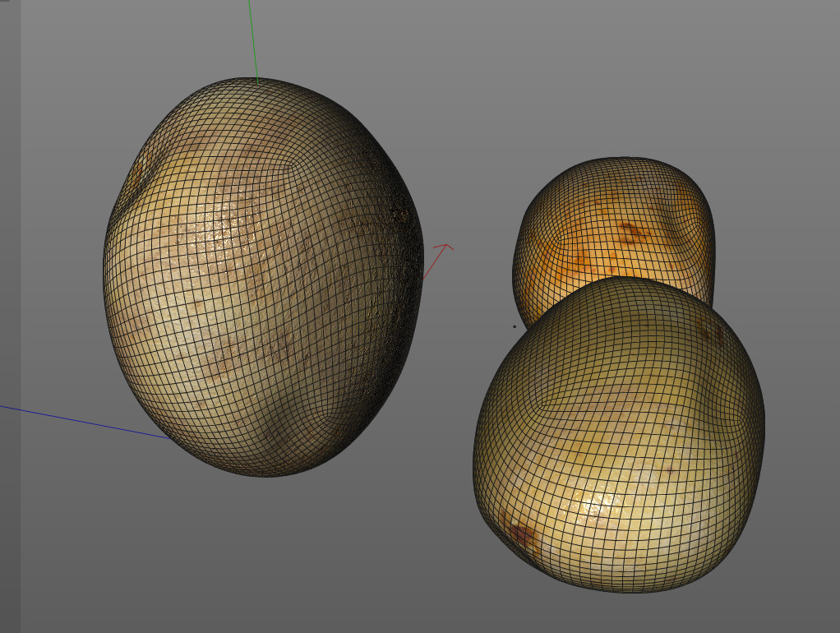Select the front-right potato mesh with bright highlight
This screenshot has width=840, height=633.
[x=619, y=435]
